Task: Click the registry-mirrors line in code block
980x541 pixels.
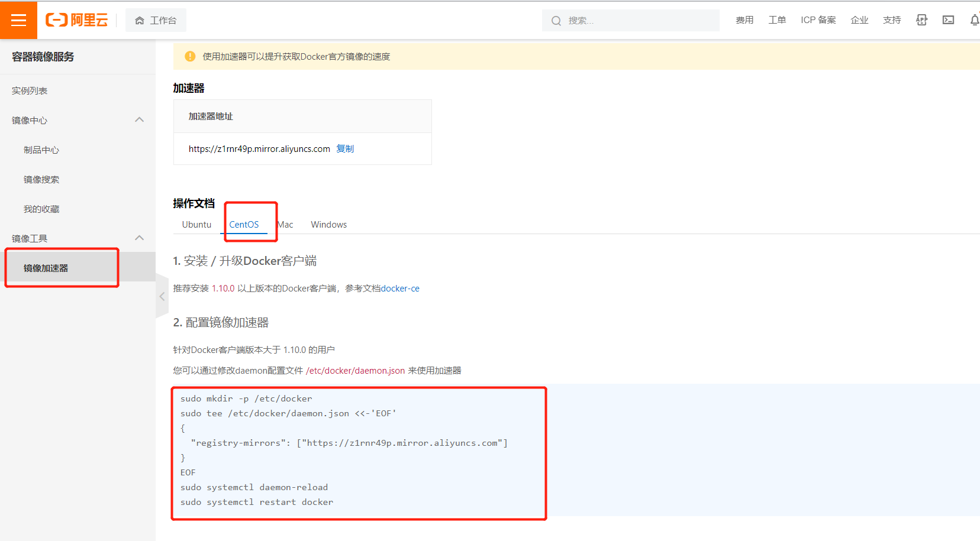Action: [x=349, y=443]
